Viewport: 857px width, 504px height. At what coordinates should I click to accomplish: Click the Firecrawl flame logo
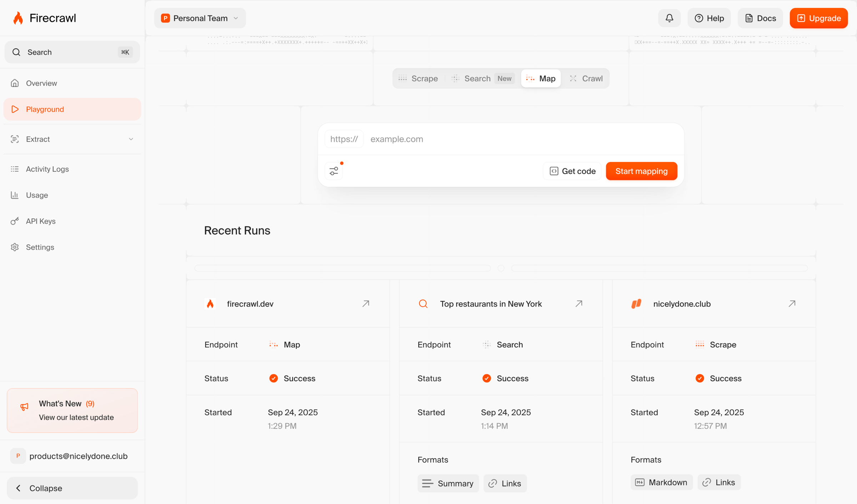(x=18, y=18)
